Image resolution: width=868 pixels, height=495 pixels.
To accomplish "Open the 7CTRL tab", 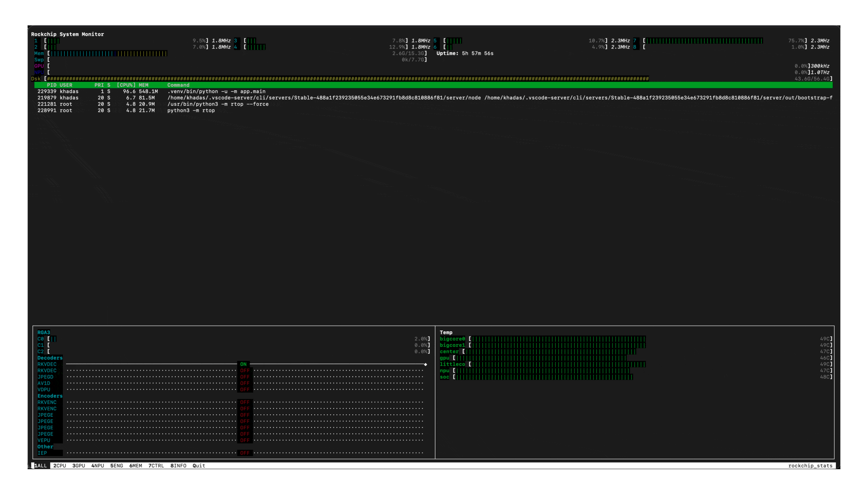I will [x=156, y=466].
